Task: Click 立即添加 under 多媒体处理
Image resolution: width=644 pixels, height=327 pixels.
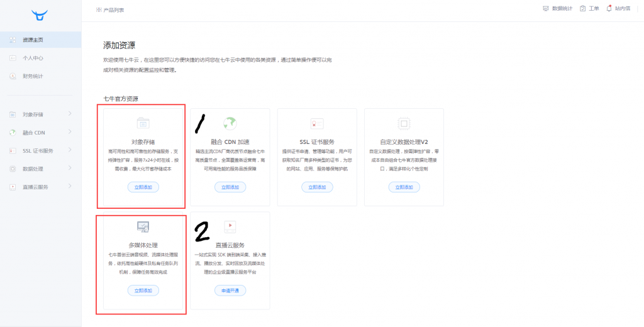Action: point(143,291)
